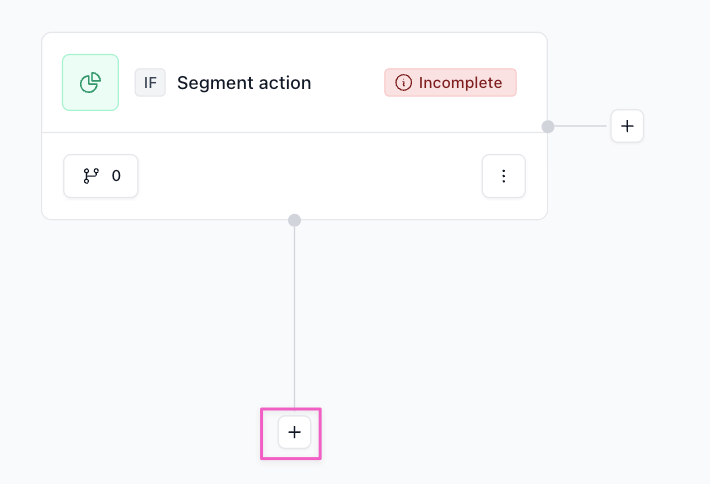Viewport: 710px width, 484px height.
Task: Click the "0" number beside the branch icon
Action: [116, 176]
